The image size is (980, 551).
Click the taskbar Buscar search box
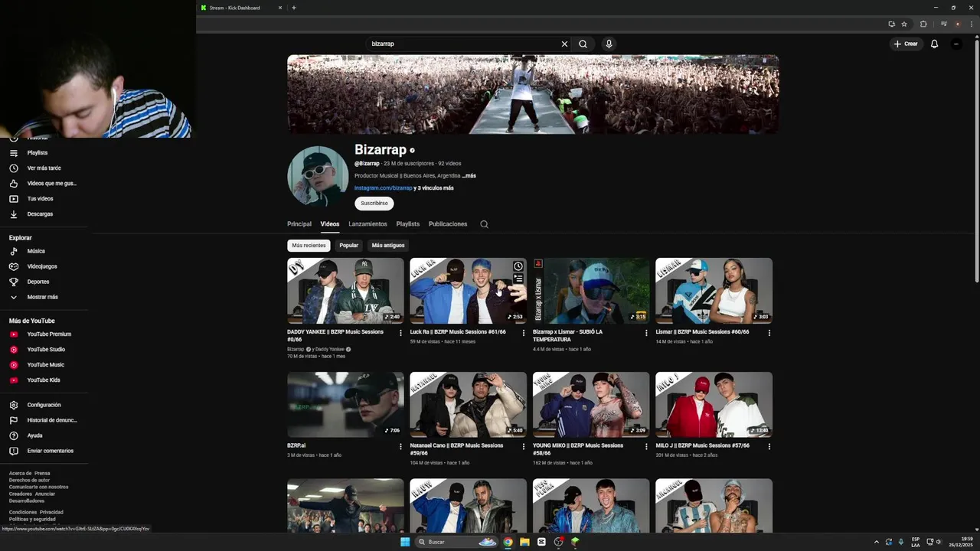pos(458,542)
